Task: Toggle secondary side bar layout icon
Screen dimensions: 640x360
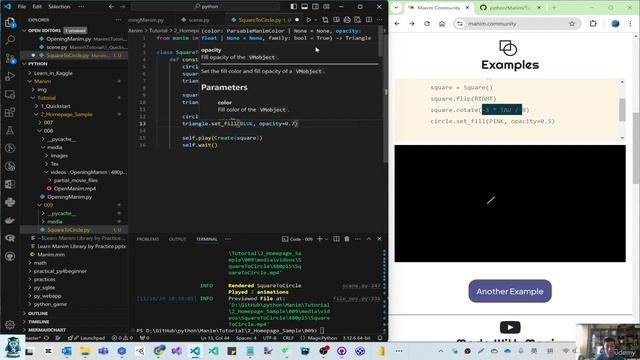Action: (x=316, y=7)
